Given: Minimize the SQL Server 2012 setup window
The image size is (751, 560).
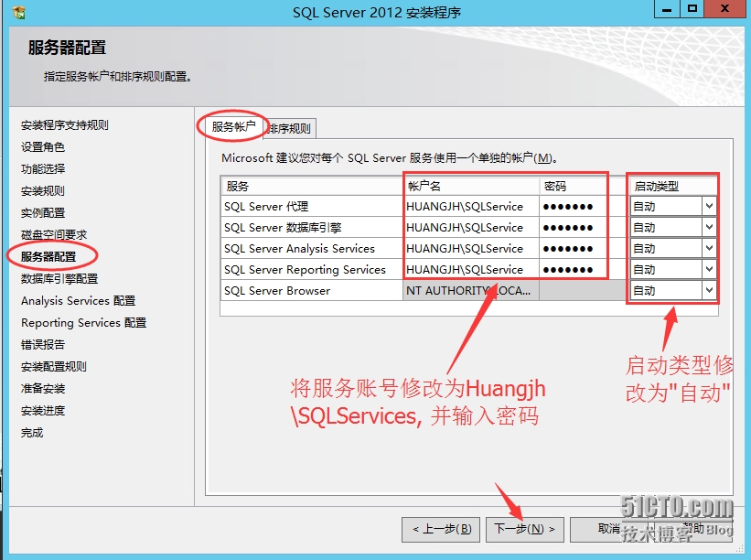Looking at the screenshot, I should pyautogui.click(x=667, y=9).
